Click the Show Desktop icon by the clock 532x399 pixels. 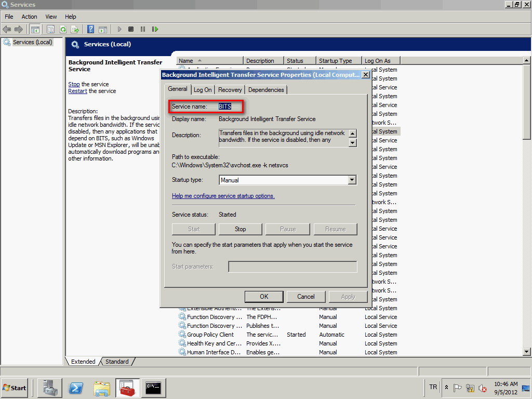(x=526, y=388)
